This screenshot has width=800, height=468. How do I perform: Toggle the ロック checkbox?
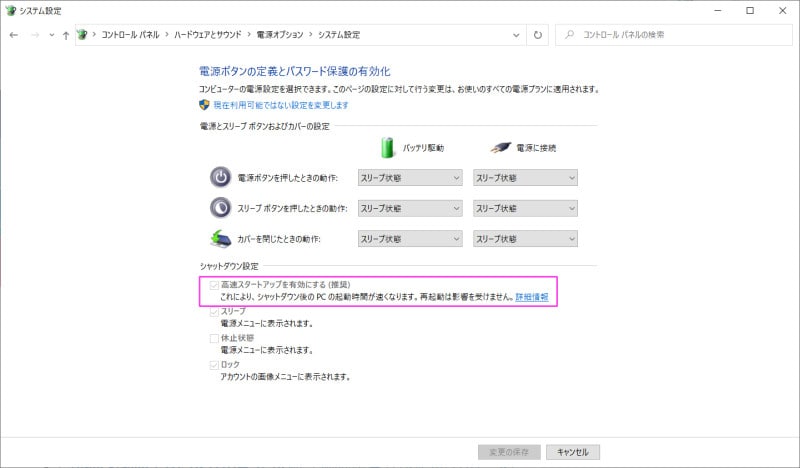(214, 365)
